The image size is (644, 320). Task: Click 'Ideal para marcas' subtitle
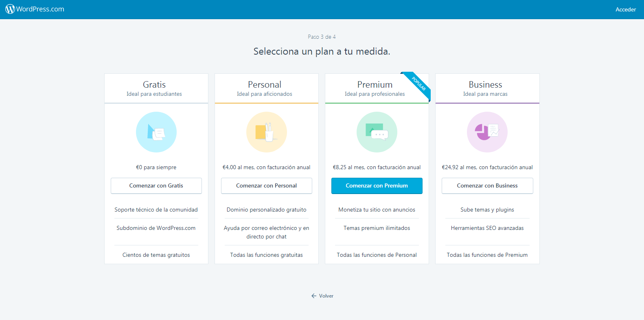click(485, 94)
